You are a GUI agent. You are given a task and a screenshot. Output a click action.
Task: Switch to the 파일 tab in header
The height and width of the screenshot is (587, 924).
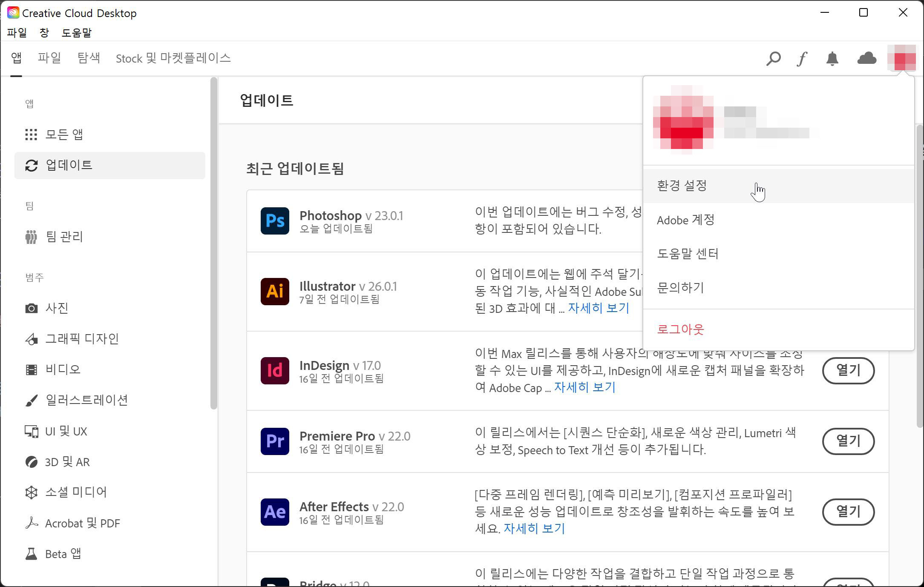point(49,58)
